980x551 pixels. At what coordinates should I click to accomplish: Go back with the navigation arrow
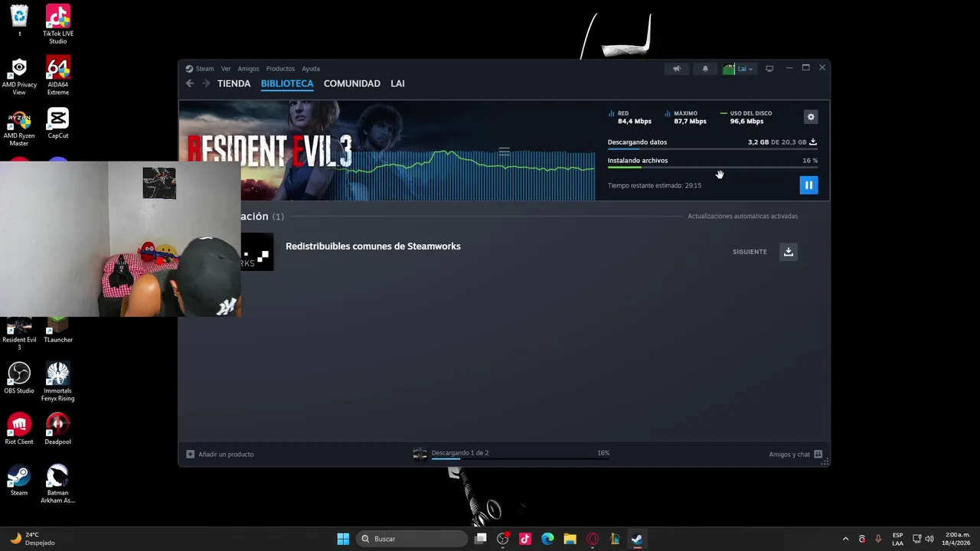pyautogui.click(x=190, y=83)
